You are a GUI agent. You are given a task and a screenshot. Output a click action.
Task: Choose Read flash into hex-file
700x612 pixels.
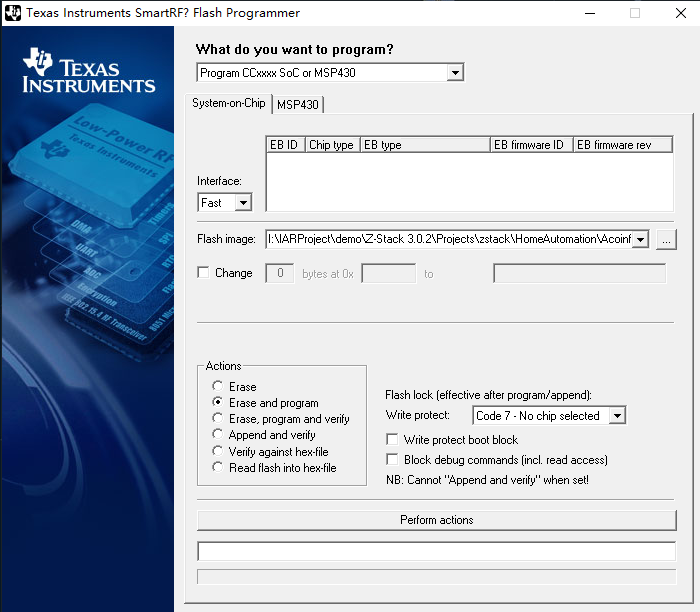pos(218,467)
